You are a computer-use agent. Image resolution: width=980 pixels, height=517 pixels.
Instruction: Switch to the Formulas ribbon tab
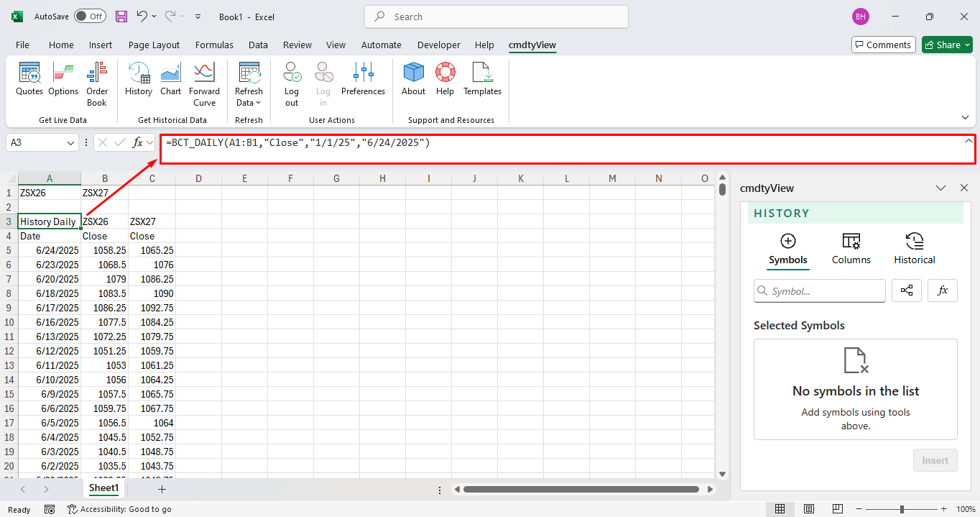click(214, 45)
